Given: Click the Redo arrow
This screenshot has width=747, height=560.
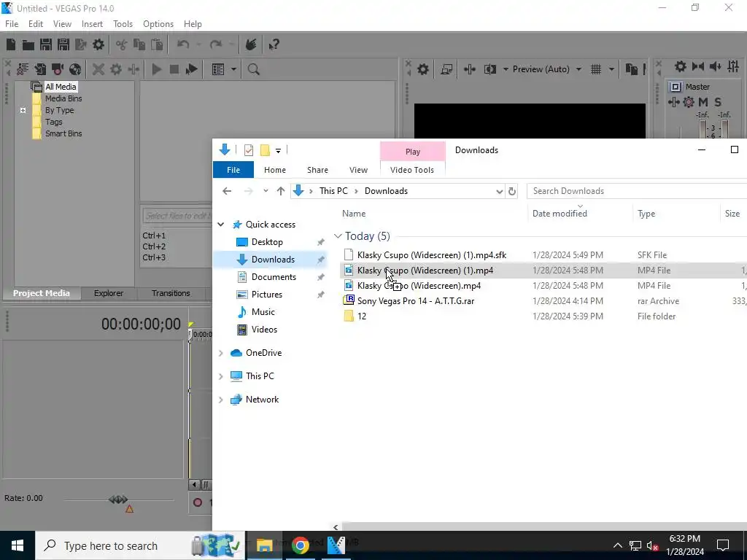Looking at the screenshot, I should coord(216,44).
